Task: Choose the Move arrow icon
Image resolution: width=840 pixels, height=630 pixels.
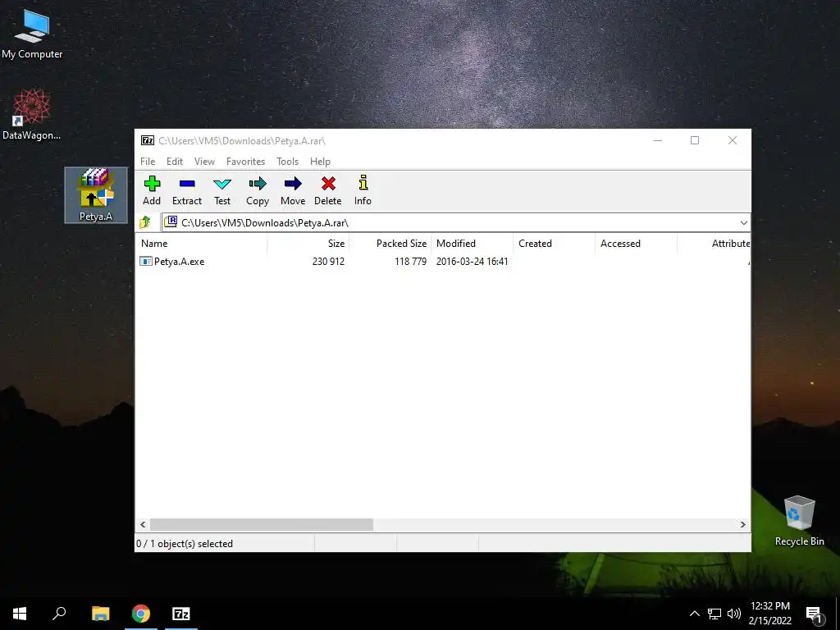Action: pos(293,184)
